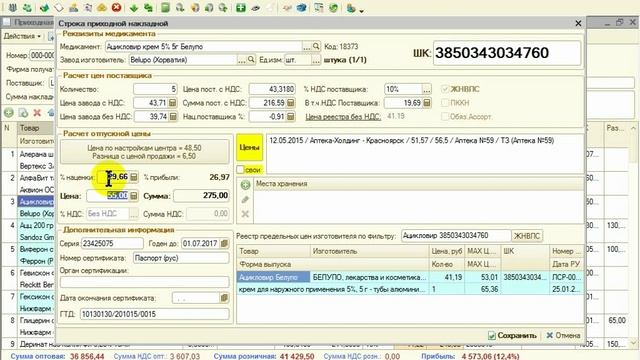Click Цена по настройкам центра button

pyautogui.click(x=144, y=152)
